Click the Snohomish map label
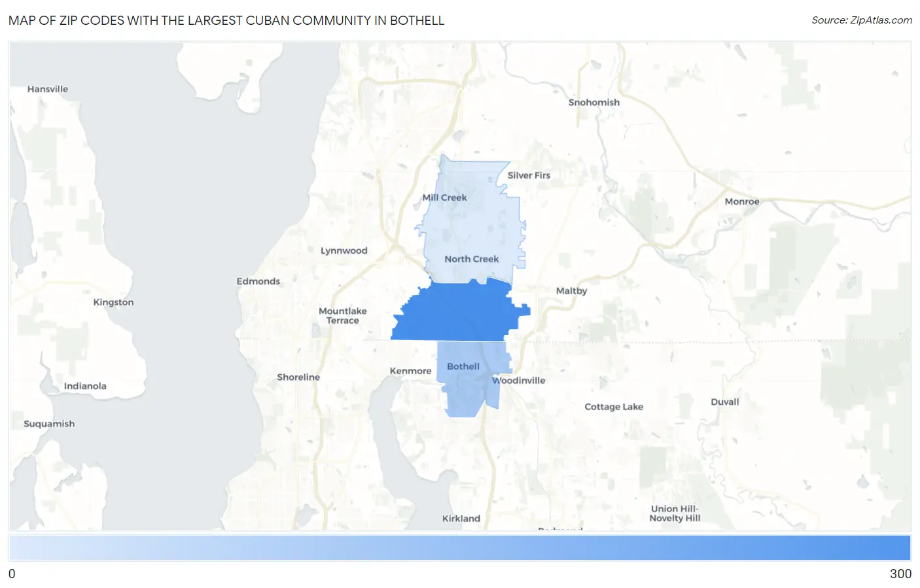The image size is (920, 588). coord(594,102)
